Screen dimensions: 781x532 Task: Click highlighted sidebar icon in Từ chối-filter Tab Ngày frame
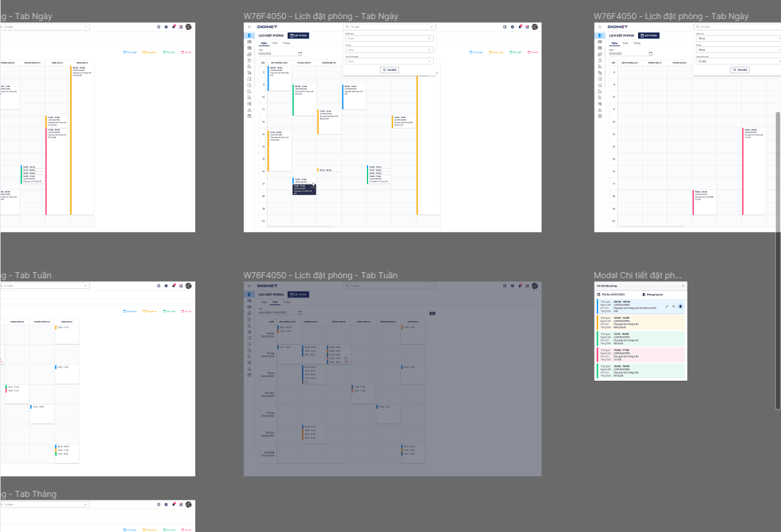pos(600,36)
